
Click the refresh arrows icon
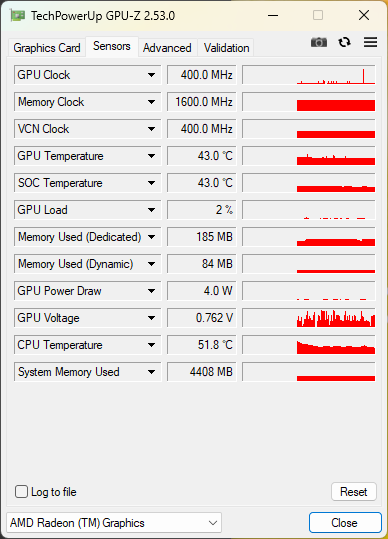(344, 42)
